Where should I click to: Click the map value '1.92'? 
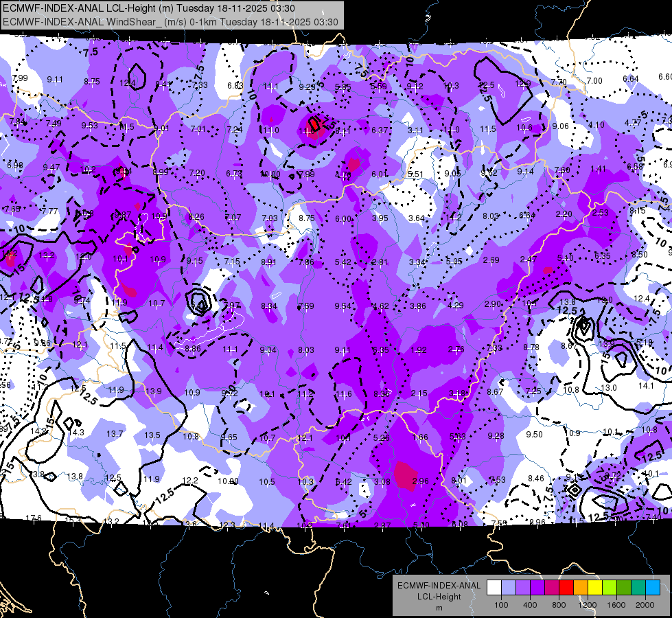(x=418, y=350)
